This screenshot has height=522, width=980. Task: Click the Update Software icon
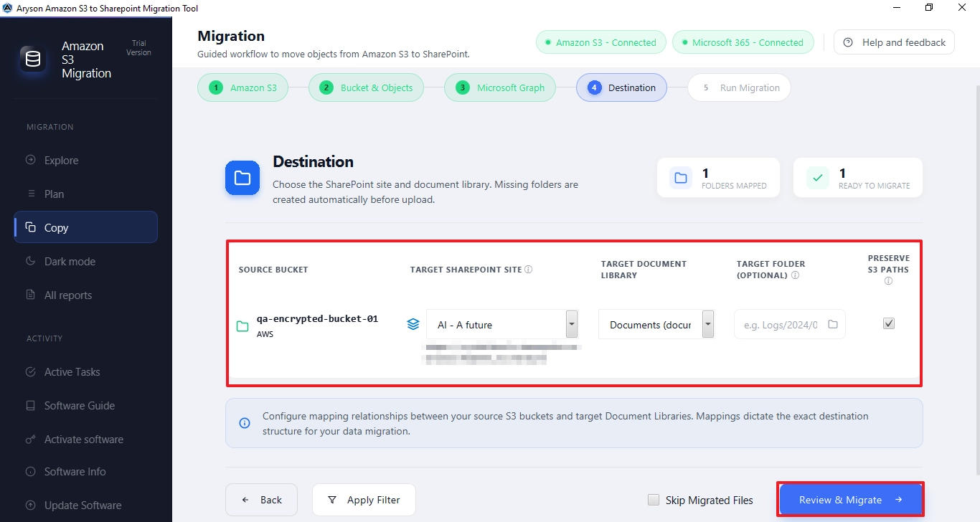[30, 505]
